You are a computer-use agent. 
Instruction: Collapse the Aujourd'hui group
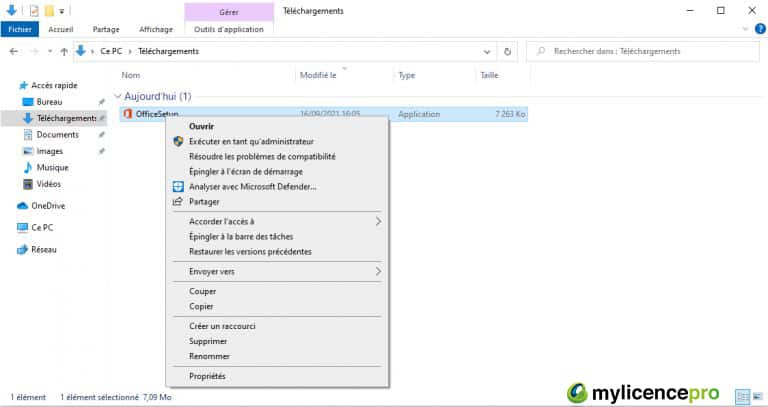click(118, 96)
